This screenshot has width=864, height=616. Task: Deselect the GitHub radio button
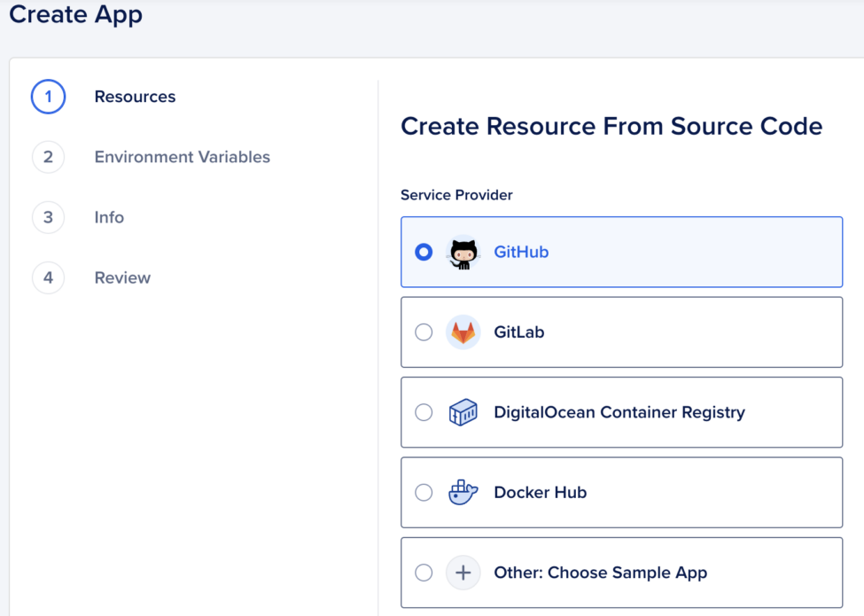pos(424,252)
